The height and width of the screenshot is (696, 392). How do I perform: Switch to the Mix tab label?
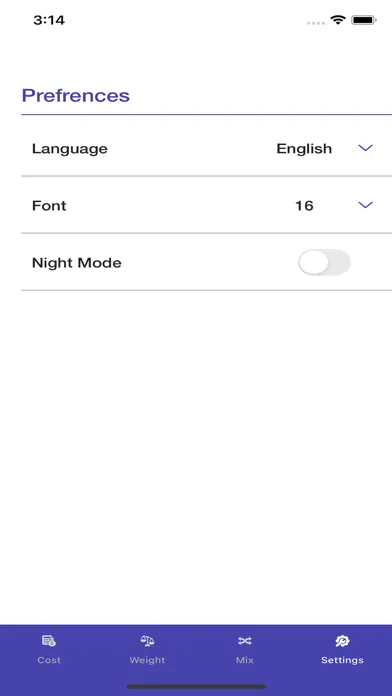[245, 660]
